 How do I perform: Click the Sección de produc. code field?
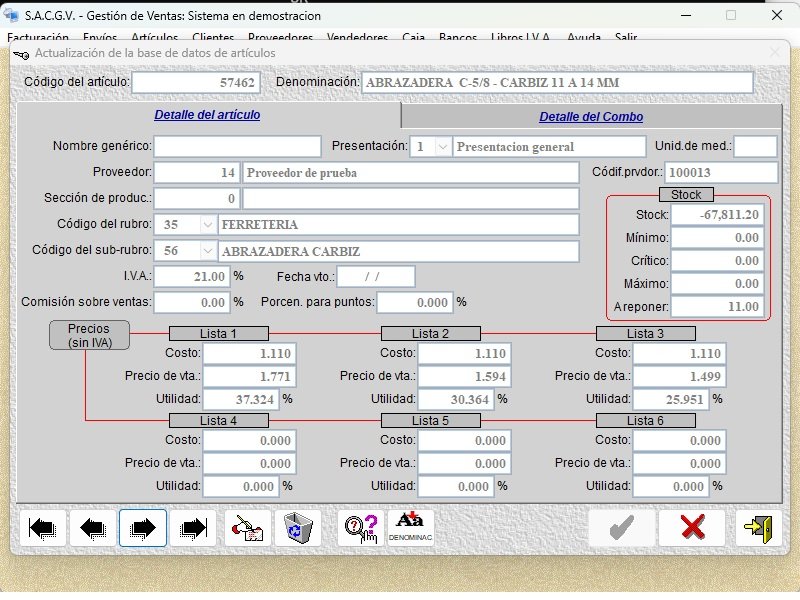pyautogui.click(x=196, y=198)
